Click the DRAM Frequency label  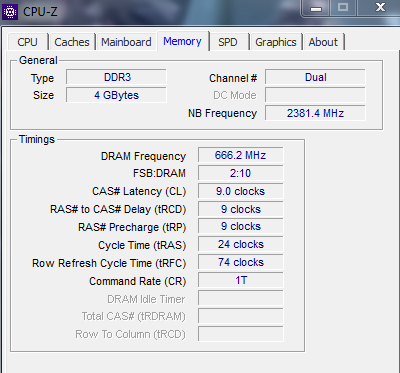[143, 156]
